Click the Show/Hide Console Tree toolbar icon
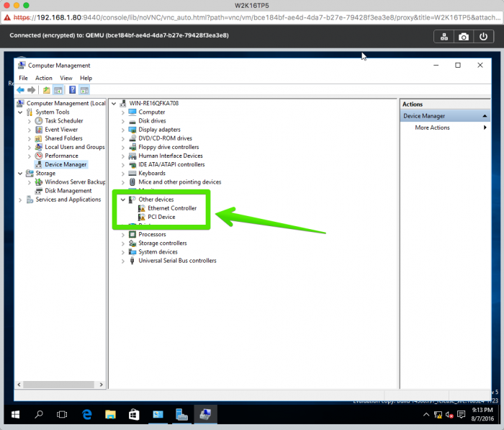Screen dimensions: 504x430 coord(58,90)
